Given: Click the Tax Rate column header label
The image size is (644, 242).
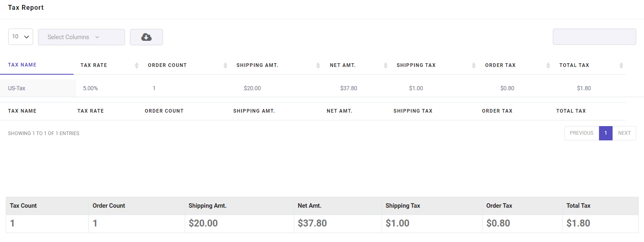Looking at the screenshot, I should pyautogui.click(x=94, y=65).
